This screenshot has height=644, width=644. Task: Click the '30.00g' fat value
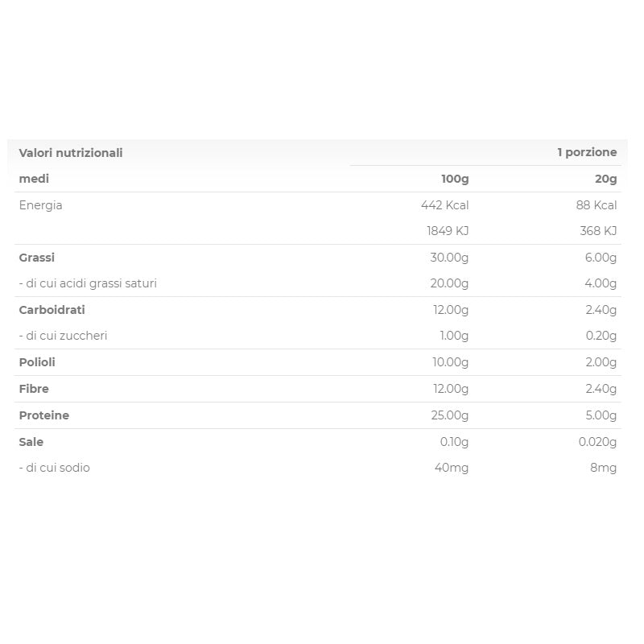(x=449, y=258)
